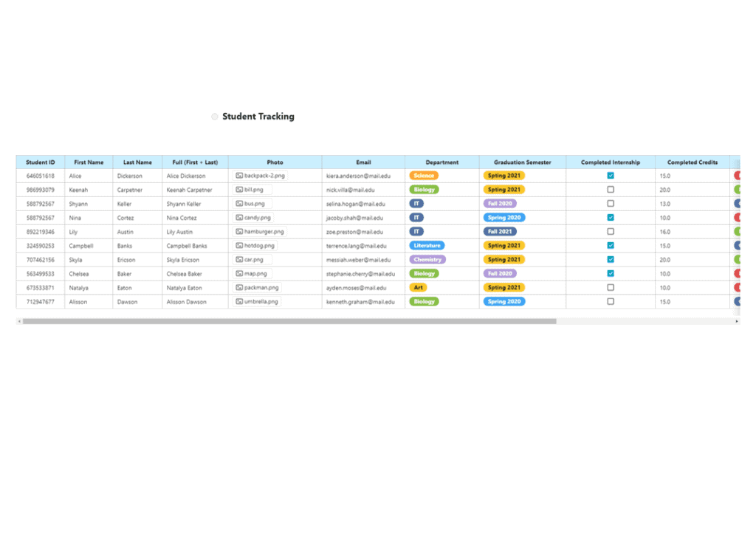Click the image icon beside map.png
Viewport: 756px width, 533px height.
click(239, 274)
